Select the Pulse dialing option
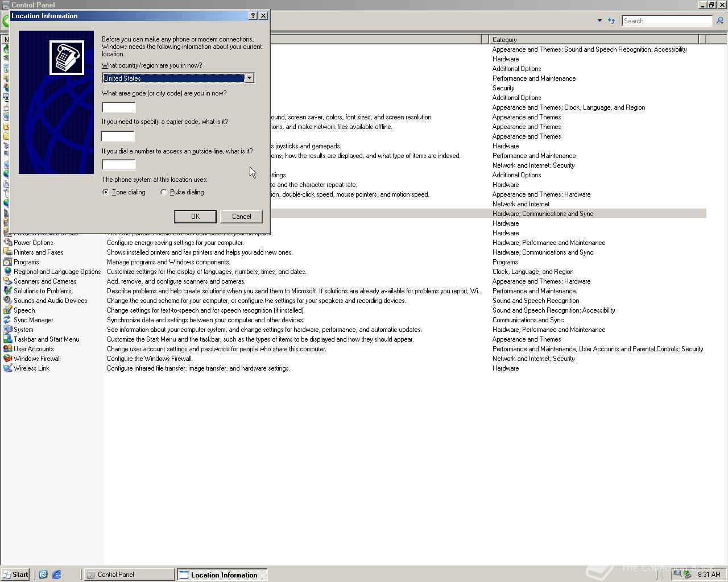 coord(182,192)
